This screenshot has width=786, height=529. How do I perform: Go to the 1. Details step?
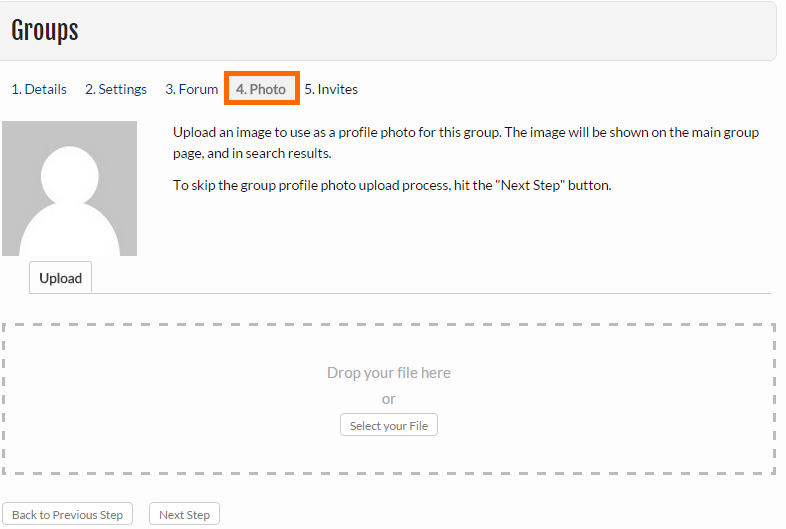[39, 89]
